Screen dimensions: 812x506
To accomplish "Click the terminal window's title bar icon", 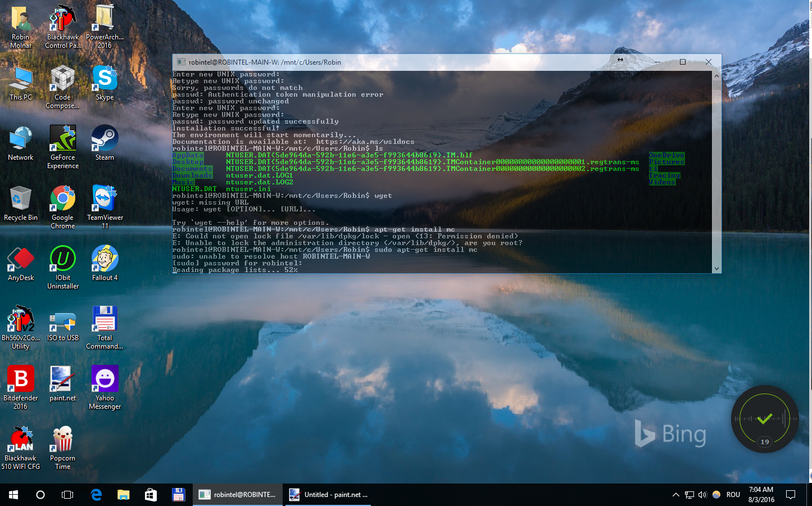I will point(181,62).
